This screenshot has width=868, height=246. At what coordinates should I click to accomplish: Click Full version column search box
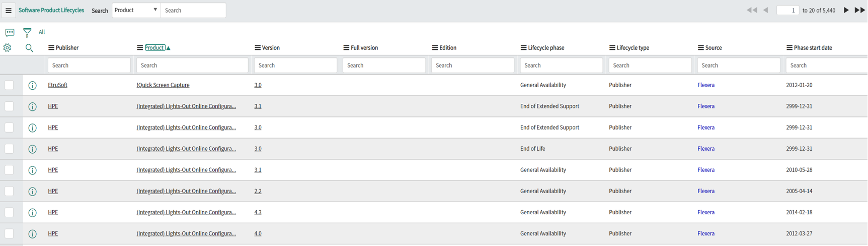(x=384, y=66)
